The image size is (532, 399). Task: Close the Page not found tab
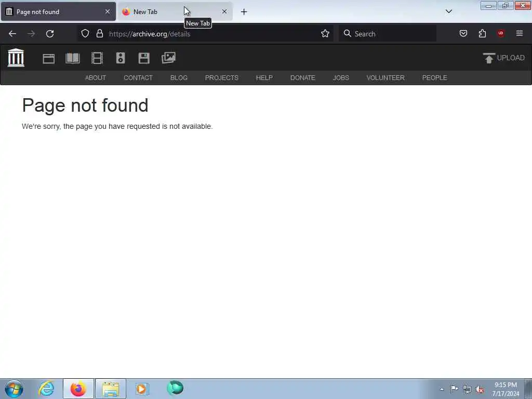pyautogui.click(x=108, y=11)
